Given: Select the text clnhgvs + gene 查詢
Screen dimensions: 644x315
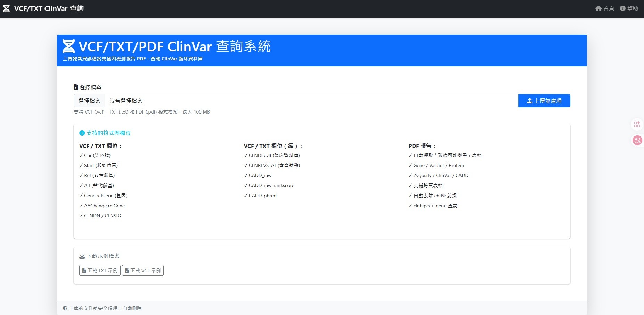Looking at the screenshot, I should 435,206.
